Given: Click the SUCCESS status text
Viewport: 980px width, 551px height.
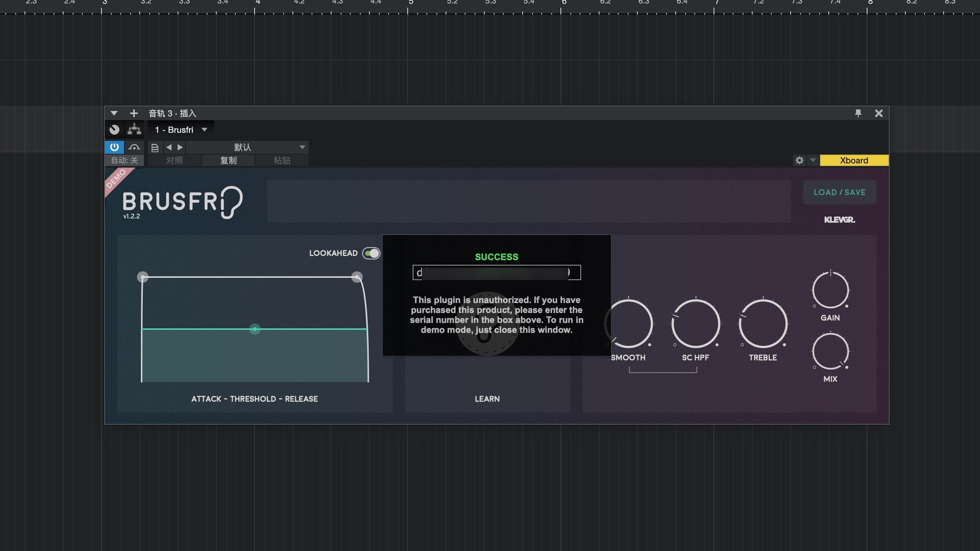Looking at the screenshot, I should (497, 257).
